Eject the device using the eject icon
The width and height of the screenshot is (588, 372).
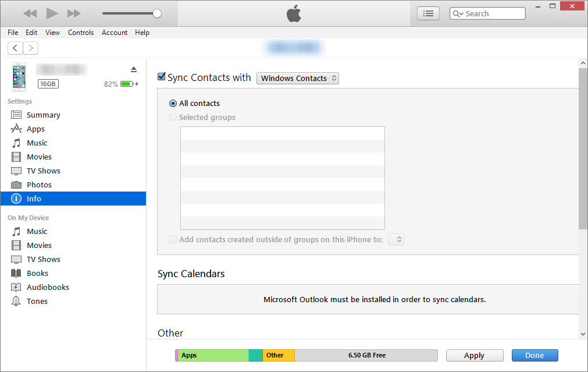point(134,69)
